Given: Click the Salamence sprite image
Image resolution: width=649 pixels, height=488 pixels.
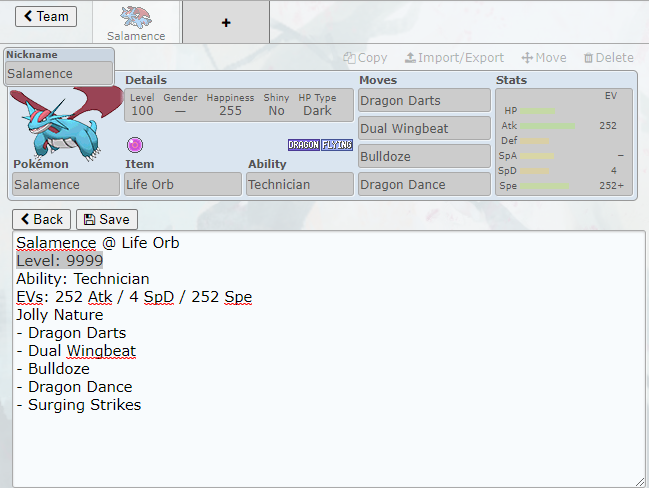Looking at the screenshot, I should pos(64,122).
